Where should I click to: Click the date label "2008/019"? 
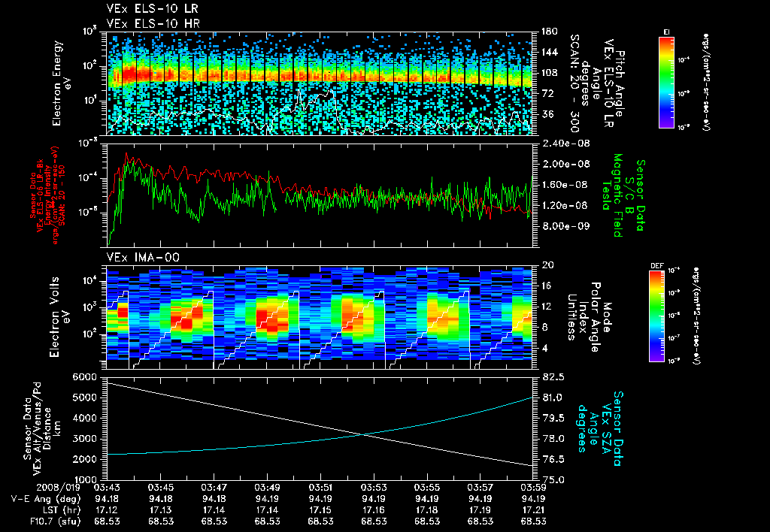click(x=59, y=488)
